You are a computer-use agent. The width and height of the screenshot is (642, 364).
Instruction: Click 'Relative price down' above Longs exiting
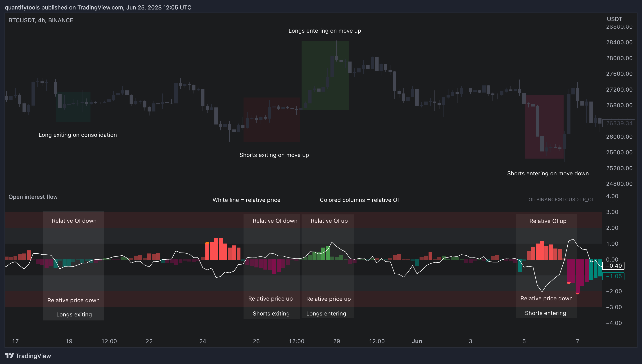point(73,300)
